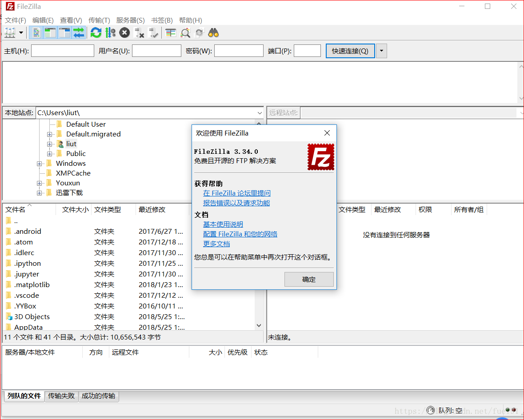Image resolution: width=524 pixels, height=420 pixels.
Task: Toggle the local directory tree display
Action: click(x=50, y=33)
